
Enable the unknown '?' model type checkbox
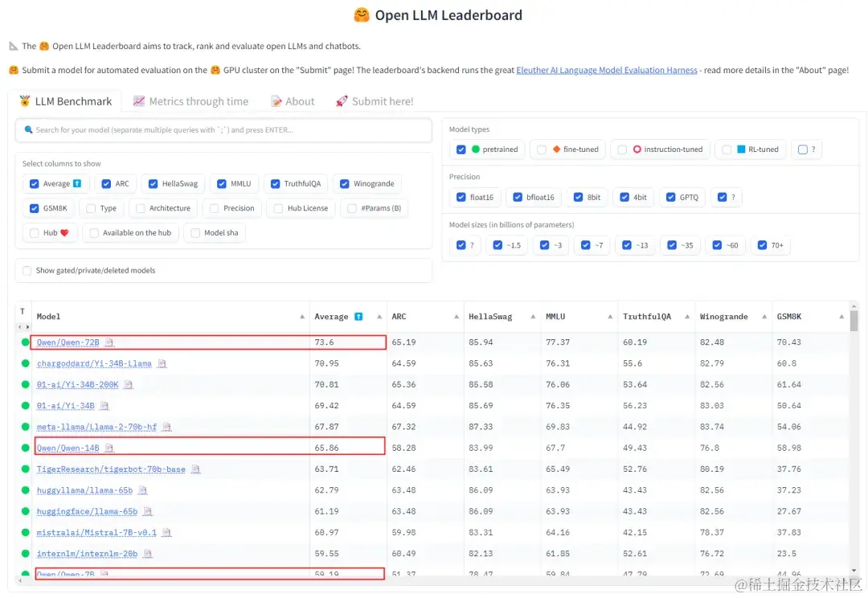pyautogui.click(x=803, y=149)
